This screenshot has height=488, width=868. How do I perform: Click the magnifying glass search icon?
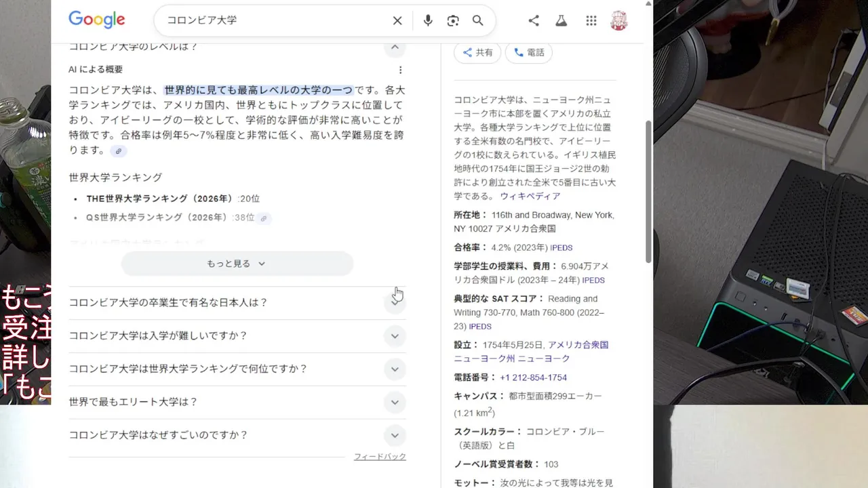(478, 21)
